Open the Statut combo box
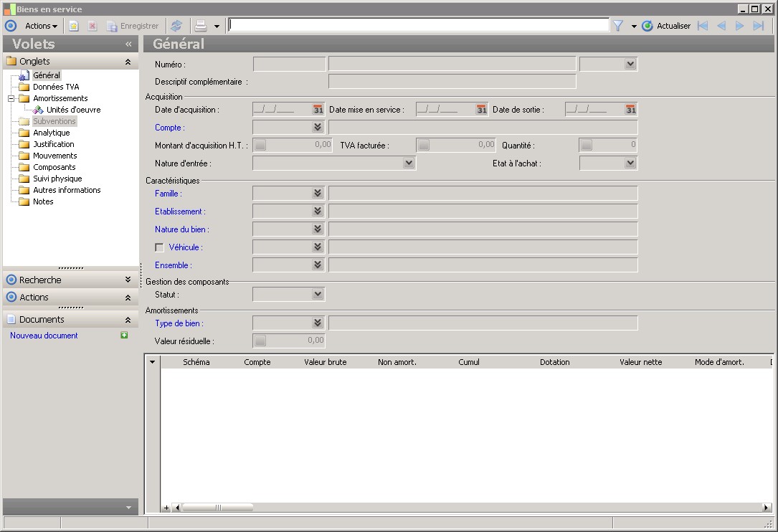 click(318, 295)
